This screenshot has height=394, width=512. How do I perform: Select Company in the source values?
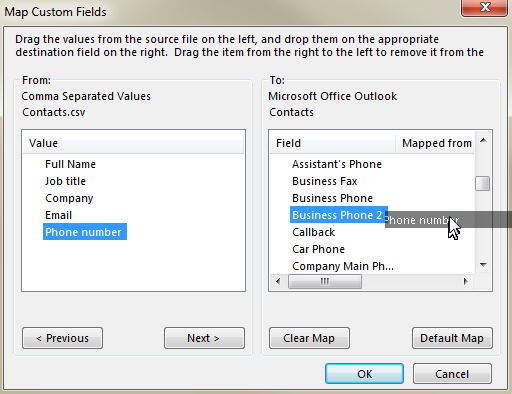pyautogui.click(x=69, y=198)
